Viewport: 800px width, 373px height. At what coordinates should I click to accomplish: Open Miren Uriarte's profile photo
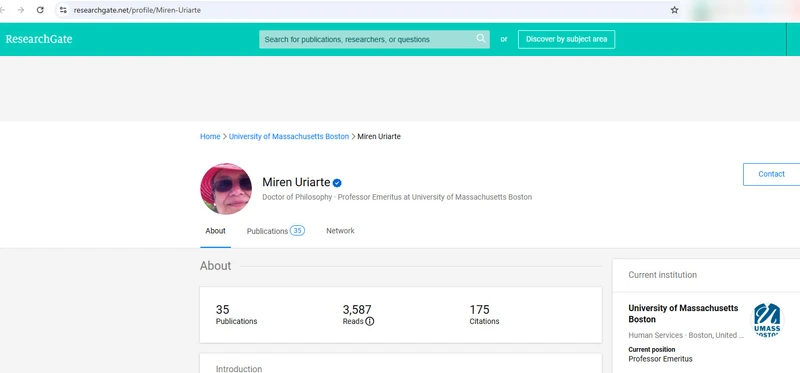tap(226, 189)
